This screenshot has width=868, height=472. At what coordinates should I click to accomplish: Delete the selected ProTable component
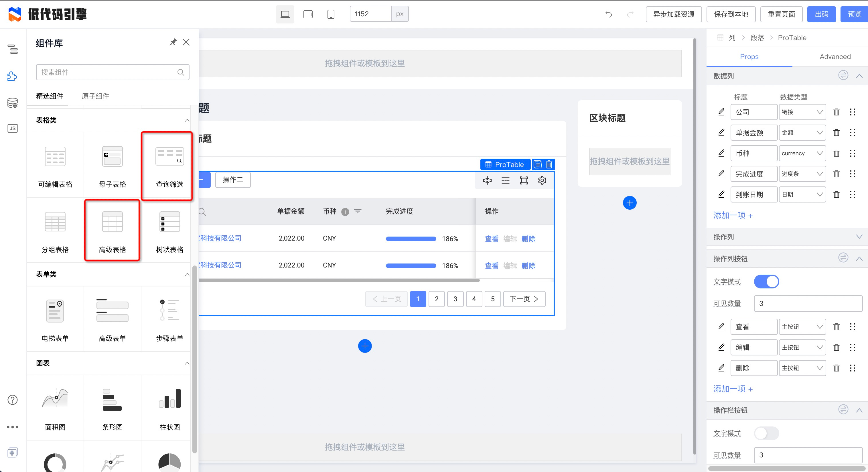549,164
